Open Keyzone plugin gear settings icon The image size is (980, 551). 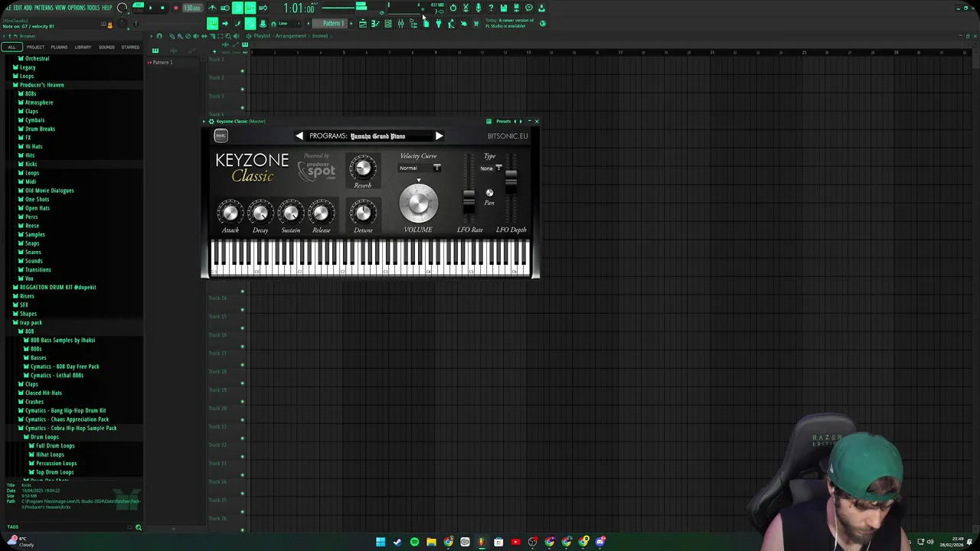tap(211, 121)
